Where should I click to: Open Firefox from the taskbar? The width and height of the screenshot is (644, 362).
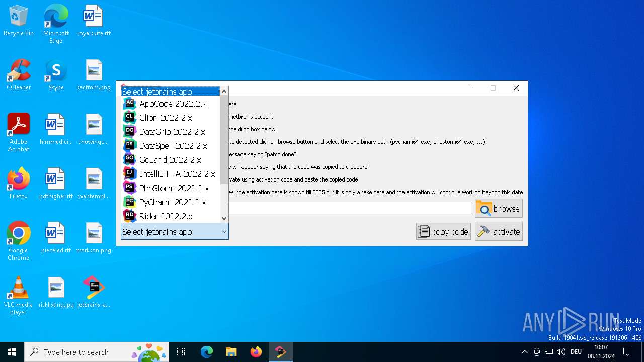(256, 352)
